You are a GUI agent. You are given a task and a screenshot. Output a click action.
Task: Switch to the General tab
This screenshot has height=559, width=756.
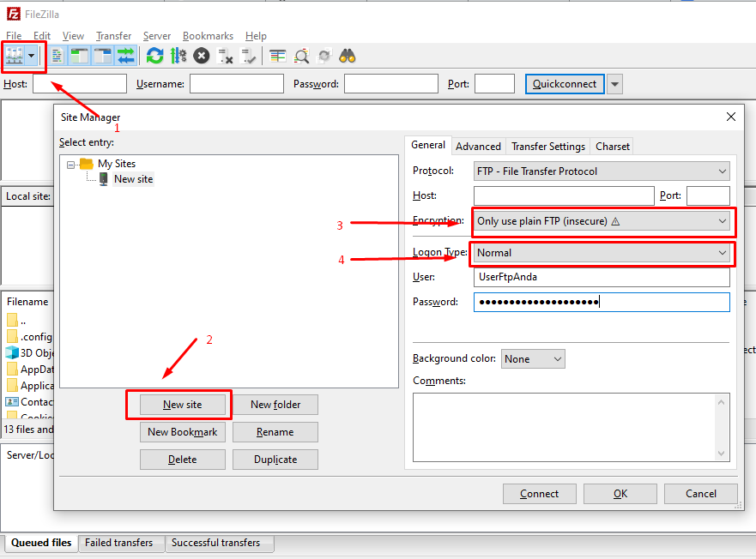pos(428,145)
